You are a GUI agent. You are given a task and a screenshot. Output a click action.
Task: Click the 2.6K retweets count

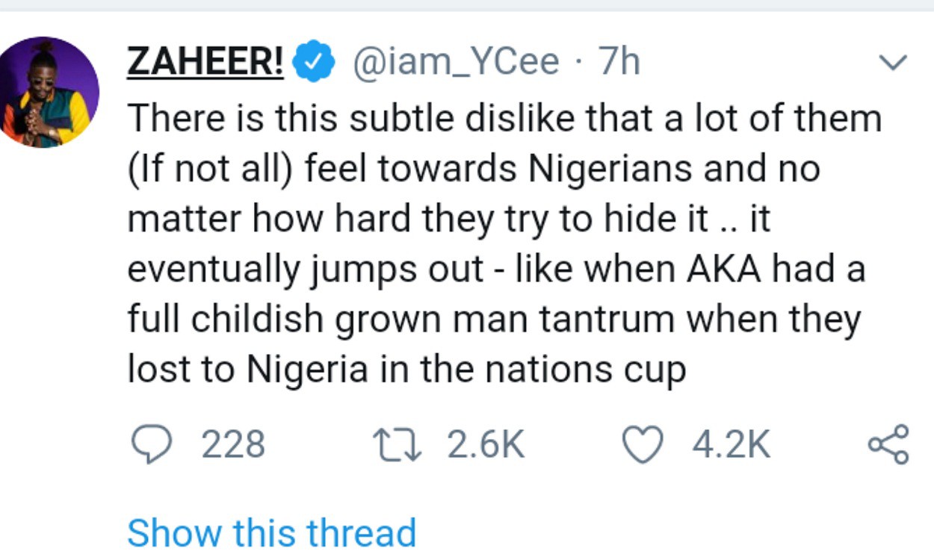[x=486, y=445]
